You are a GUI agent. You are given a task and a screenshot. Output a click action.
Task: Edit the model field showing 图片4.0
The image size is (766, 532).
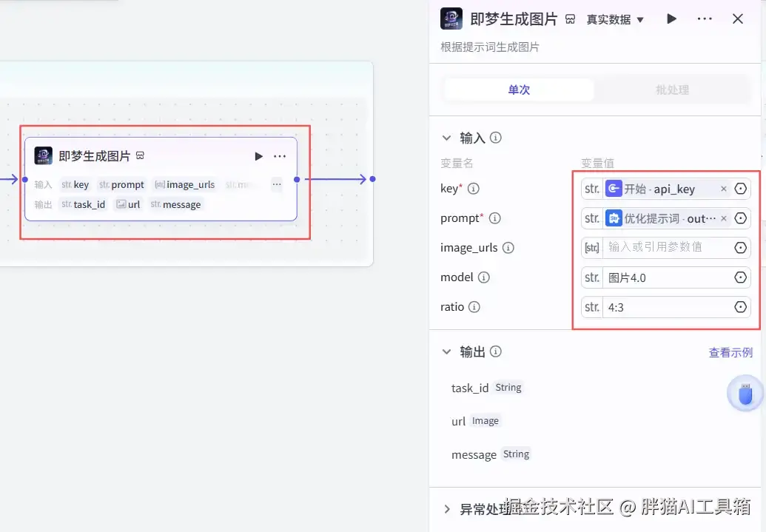pos(668,277)
